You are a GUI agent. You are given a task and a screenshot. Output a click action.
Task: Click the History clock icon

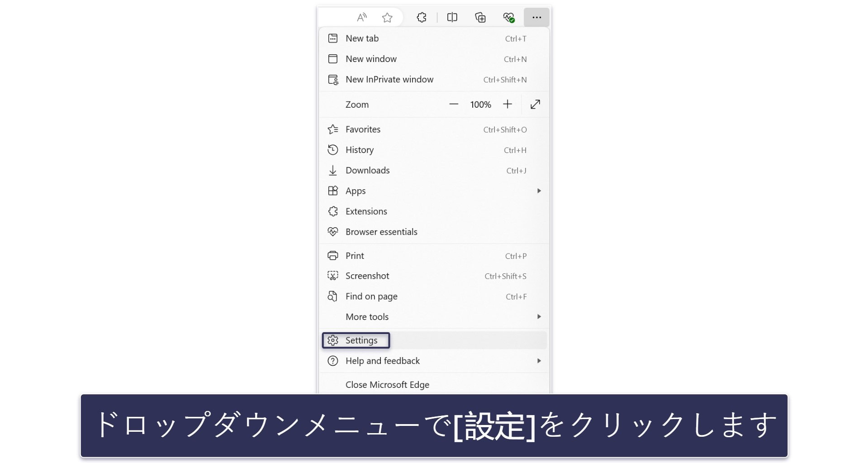point(333,150)
